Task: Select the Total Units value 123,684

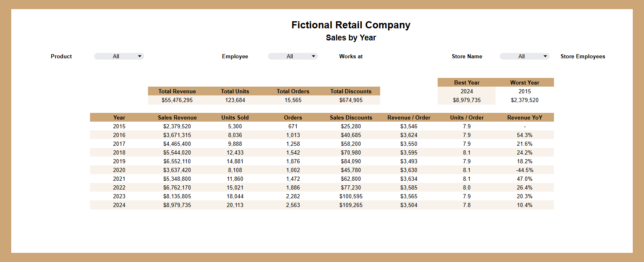Action: point(235,100)
